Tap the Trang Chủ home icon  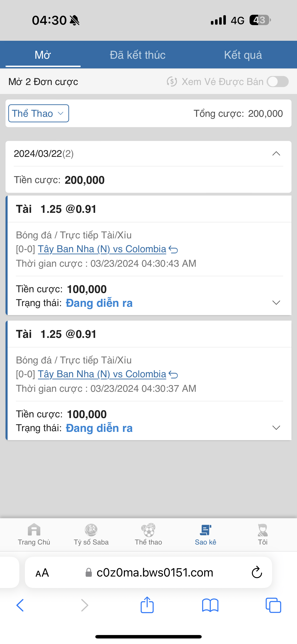(34, 530)
